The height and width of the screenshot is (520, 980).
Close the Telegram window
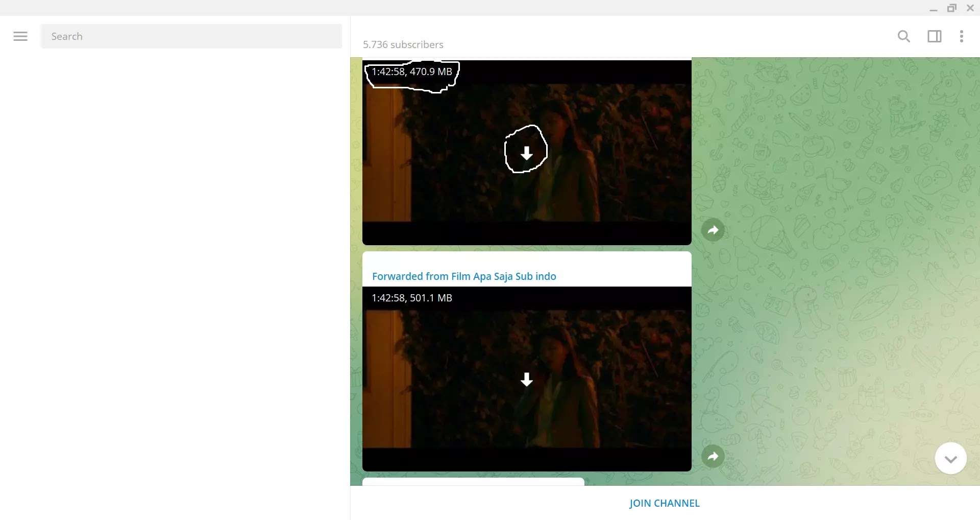pos(970,8)
